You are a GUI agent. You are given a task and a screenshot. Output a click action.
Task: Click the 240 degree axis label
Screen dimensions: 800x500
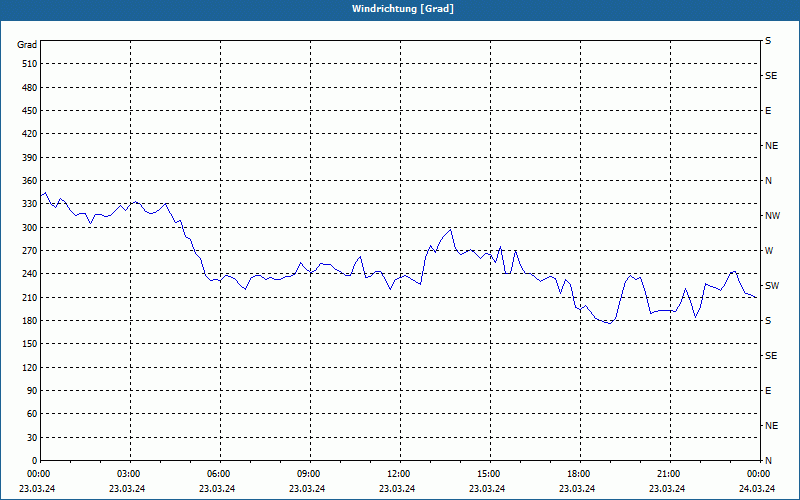point(30,274)
